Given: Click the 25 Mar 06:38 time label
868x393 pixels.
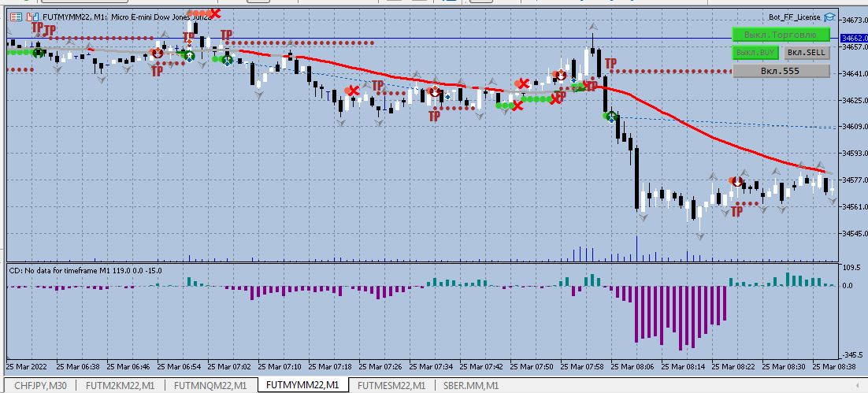Looking at the screenshot, I should [80, 366].
